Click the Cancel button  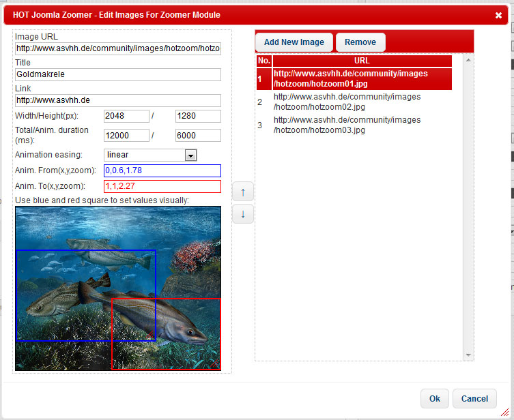pos(474,398)
